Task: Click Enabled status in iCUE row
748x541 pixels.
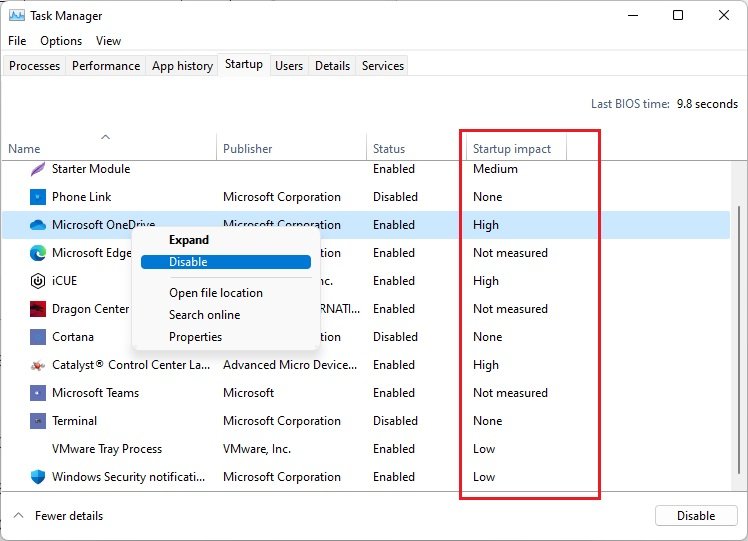Action: tap(394, 281)
